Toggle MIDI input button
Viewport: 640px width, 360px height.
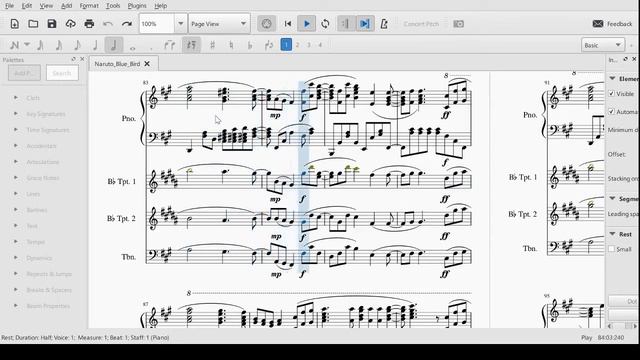pyautogui.click(x=267, y=24)
